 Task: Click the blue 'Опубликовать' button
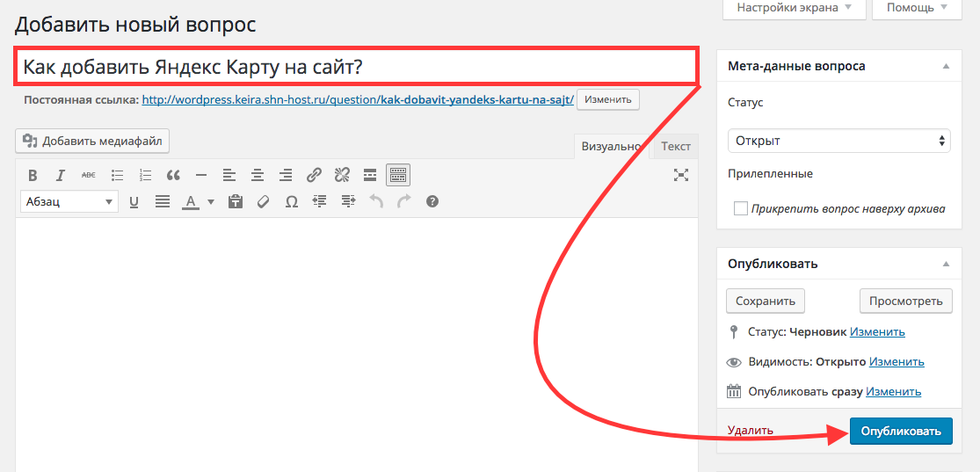[x=901, y=431]
